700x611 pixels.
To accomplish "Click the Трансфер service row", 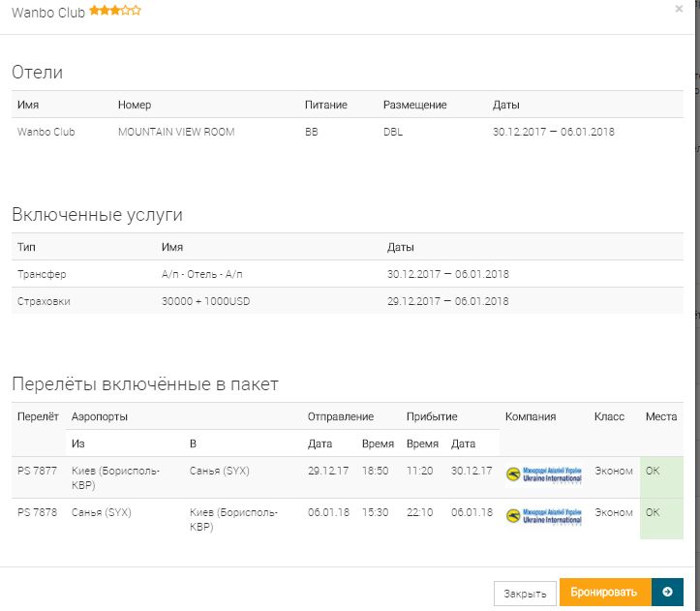I will (42, 274).
